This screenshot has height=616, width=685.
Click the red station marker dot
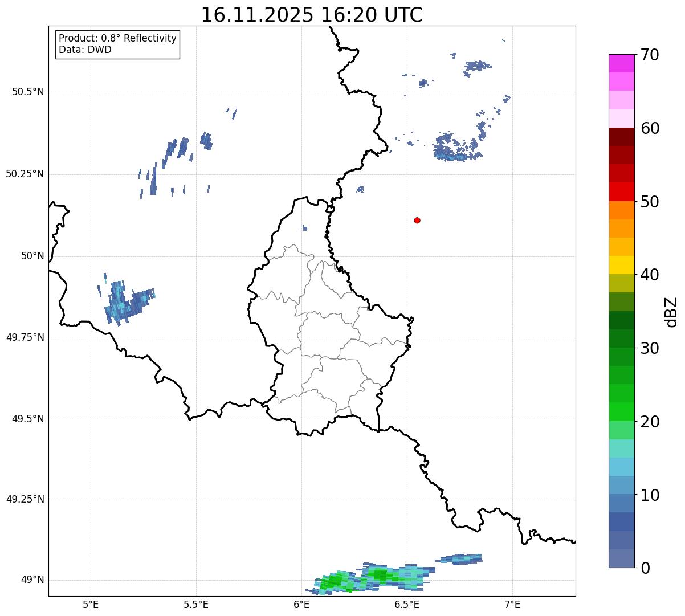point(417,220)
